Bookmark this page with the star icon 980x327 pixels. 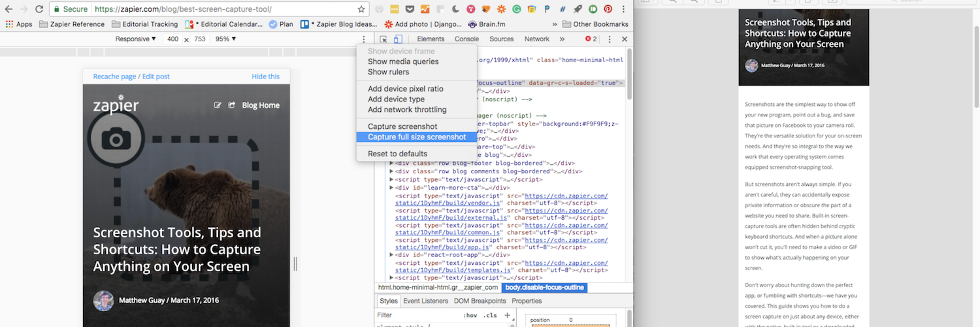coord(361,10)
